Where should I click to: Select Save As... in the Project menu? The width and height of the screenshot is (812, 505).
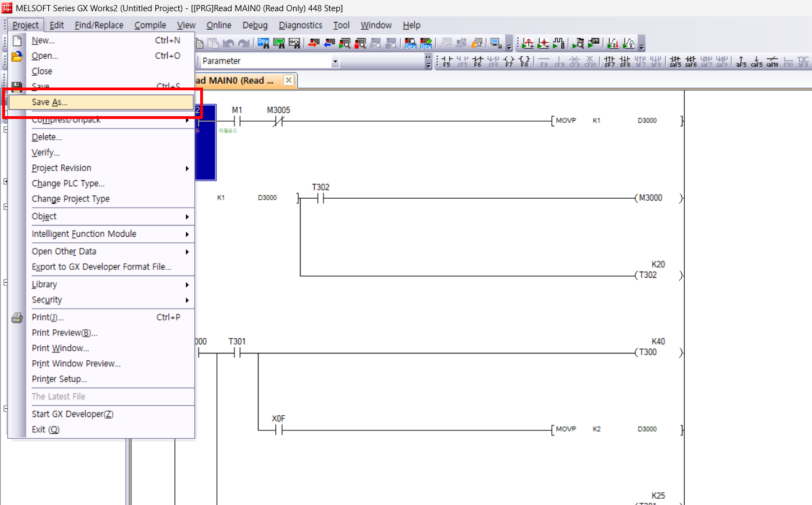[101, 102]
